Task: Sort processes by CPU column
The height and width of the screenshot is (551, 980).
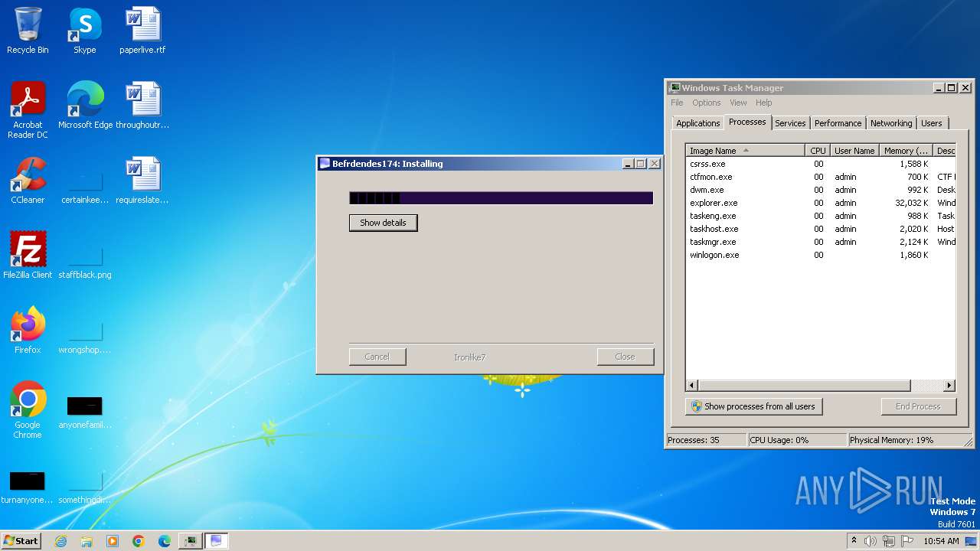Action: [817, 151]
